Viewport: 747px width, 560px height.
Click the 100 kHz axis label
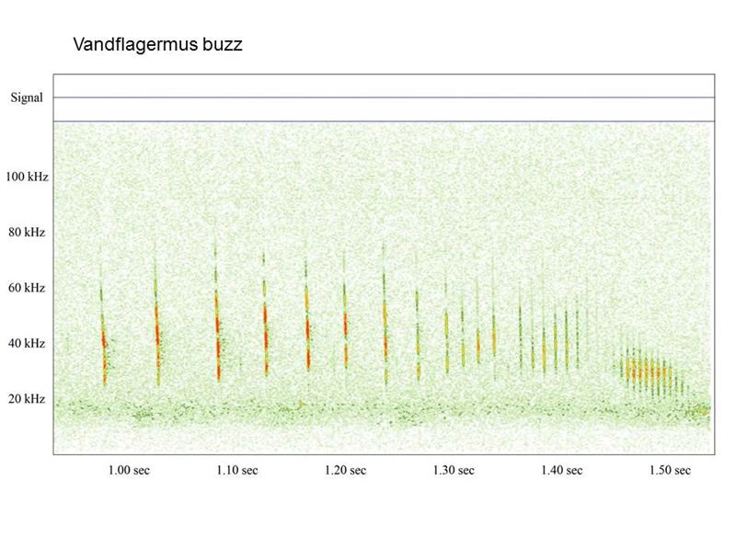tap(28, 177)
